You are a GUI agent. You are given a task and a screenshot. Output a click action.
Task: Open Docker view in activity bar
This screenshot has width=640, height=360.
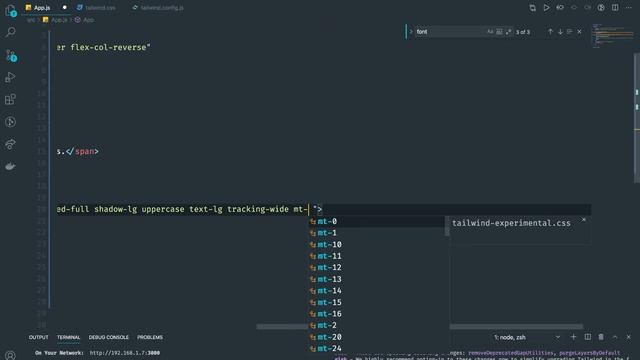pyautogui.click(x=11, y=166)
